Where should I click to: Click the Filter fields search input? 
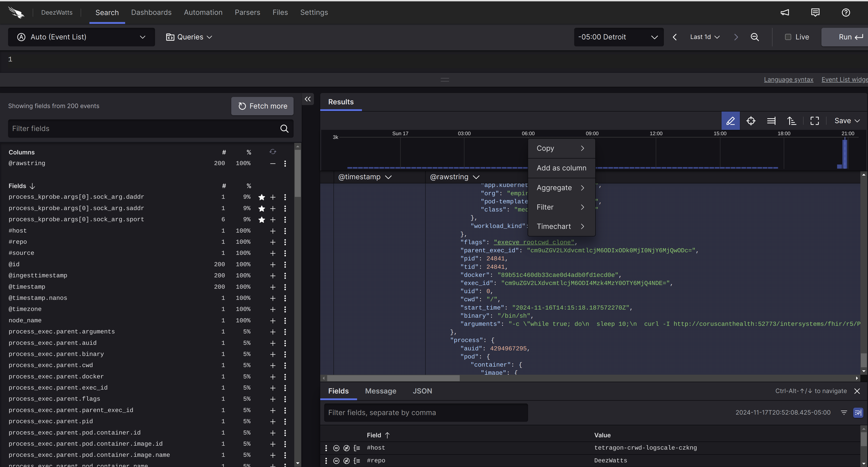point(143,128)
